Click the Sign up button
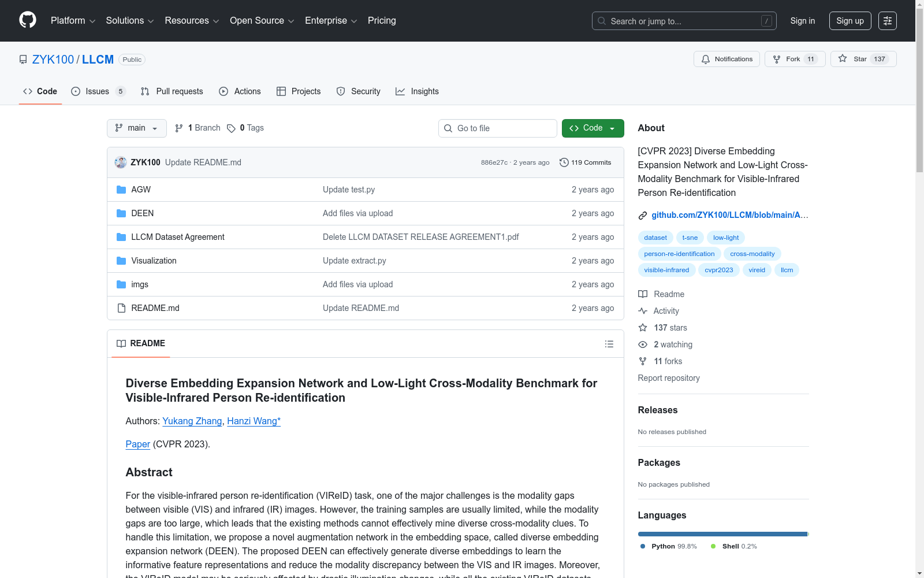The width and height of the screenshot is (924, 578). (x=850, y=21)
